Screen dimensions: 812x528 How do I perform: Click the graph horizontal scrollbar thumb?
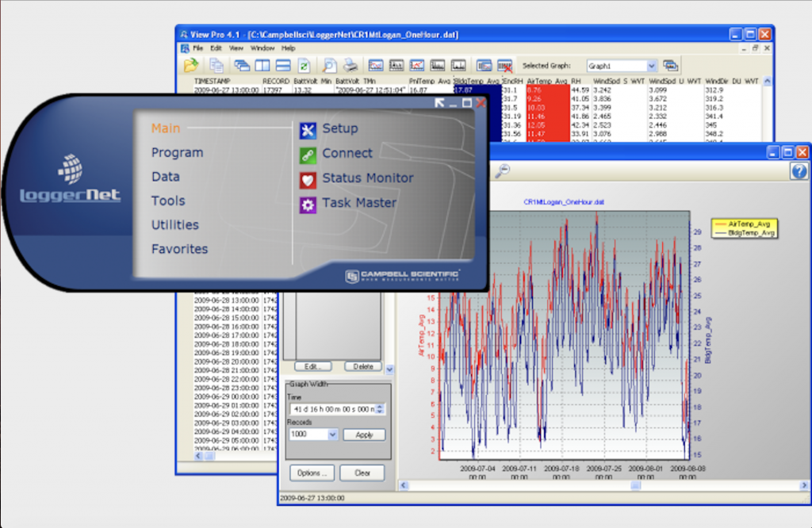(x=635, y=485)
